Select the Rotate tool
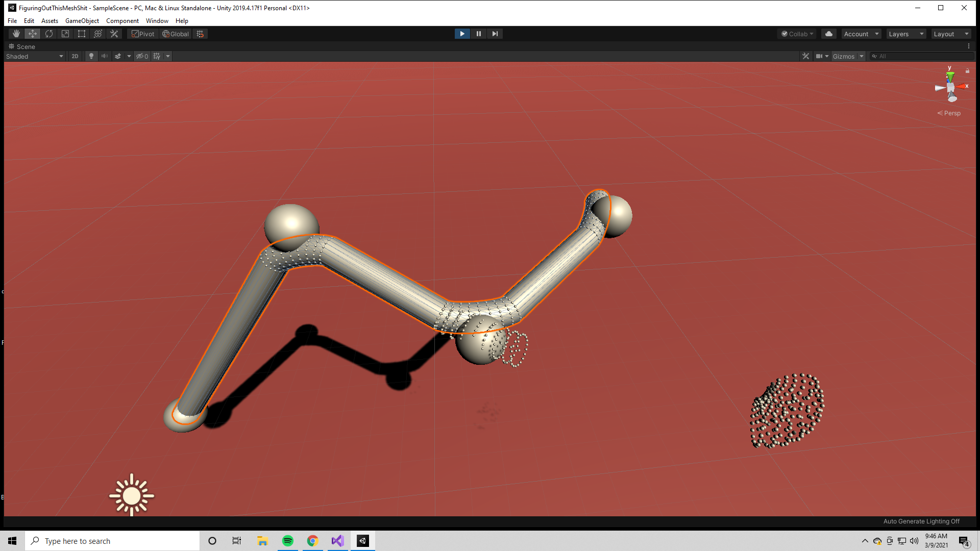The height and width of the screenshot is (551, 980). [x=49, y=34]
